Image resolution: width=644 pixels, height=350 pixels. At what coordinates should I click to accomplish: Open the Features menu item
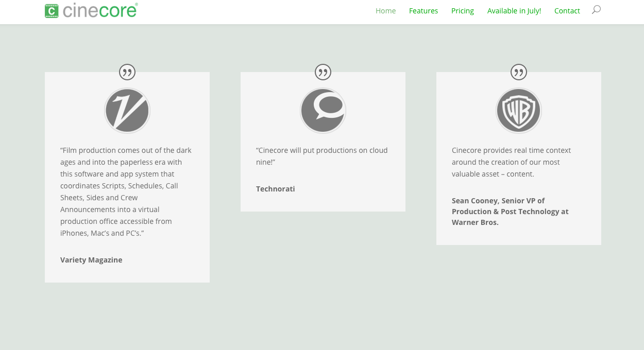(x=423, y=11)
